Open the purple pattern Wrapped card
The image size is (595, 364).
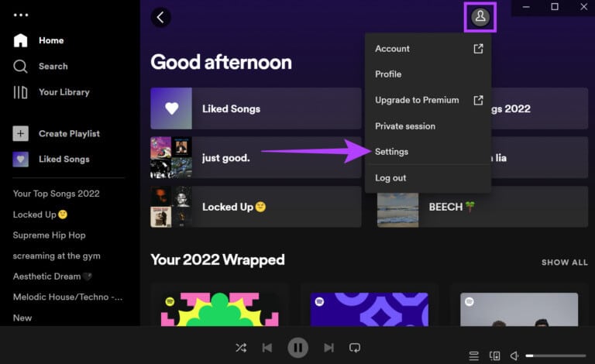[x=370, y=306]
